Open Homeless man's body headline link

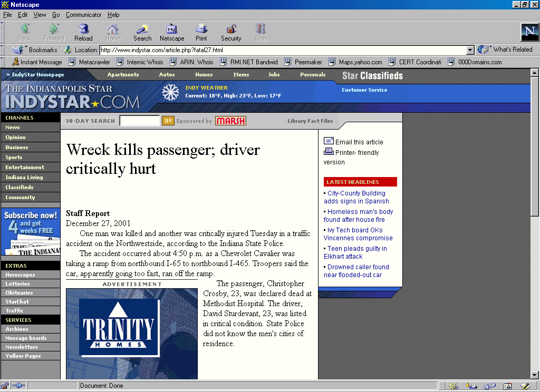[x=358, y=215]
